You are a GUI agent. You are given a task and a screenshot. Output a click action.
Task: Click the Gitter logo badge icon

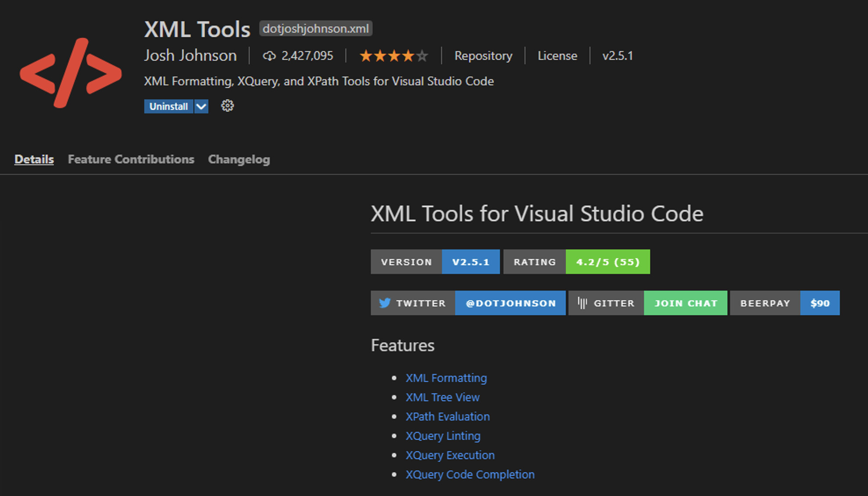click(582, 303)
